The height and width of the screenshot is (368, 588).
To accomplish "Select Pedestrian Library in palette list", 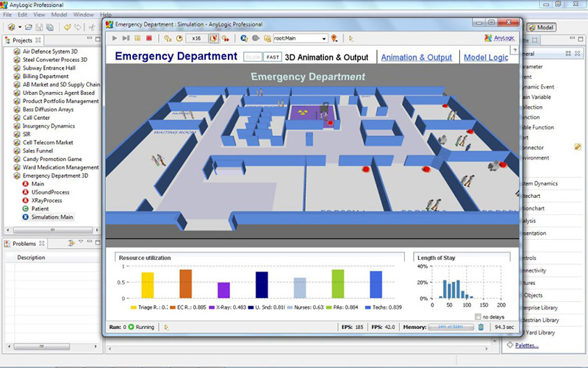I will [x=540, y=320].
